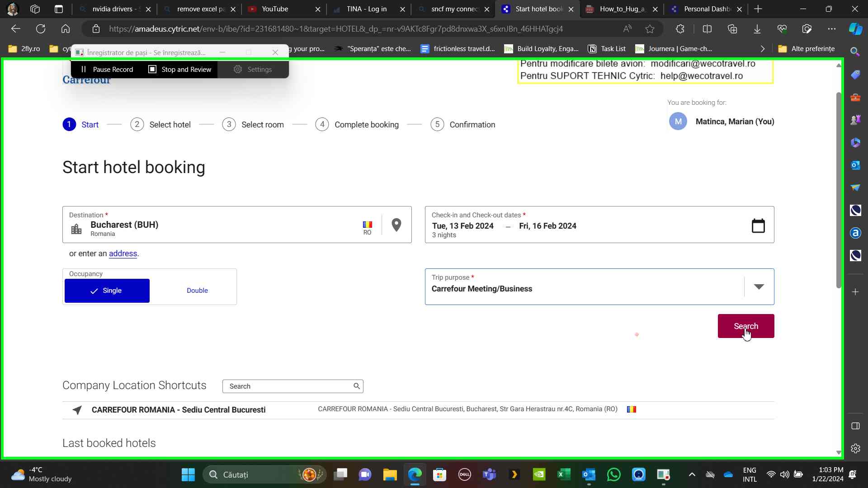Click the browser address bar URL
Viewport: 868px width, 488px height.
pyautogui.click(x=335, y=29)
